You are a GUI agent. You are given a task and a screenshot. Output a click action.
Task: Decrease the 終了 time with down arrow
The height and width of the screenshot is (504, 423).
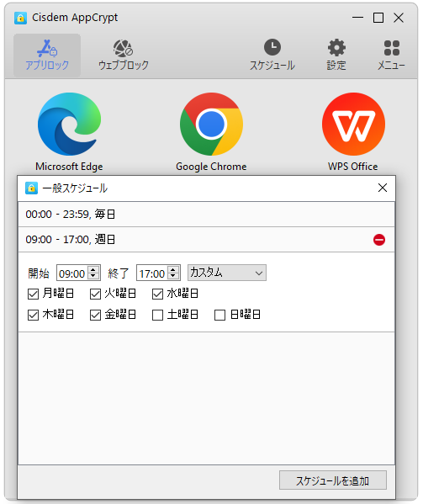(173, 277)
